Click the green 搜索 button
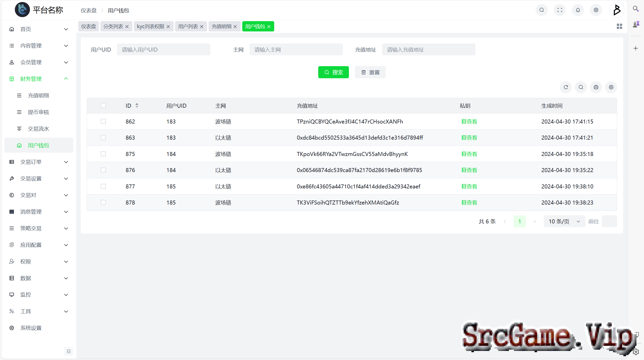The height and width of the screenshot is (360, 644). tap(333, 72)
